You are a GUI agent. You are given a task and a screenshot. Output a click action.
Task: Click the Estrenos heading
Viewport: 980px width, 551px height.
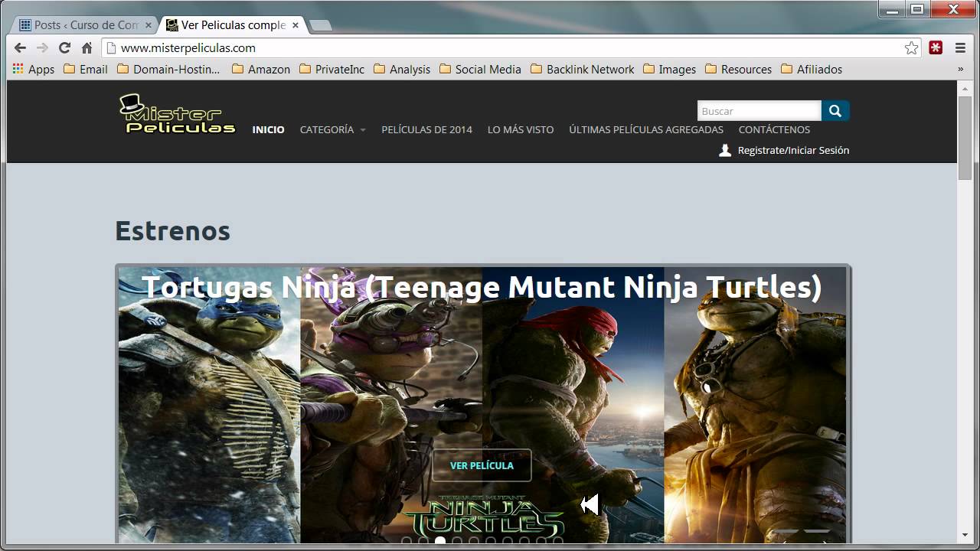tap(172, 230)
